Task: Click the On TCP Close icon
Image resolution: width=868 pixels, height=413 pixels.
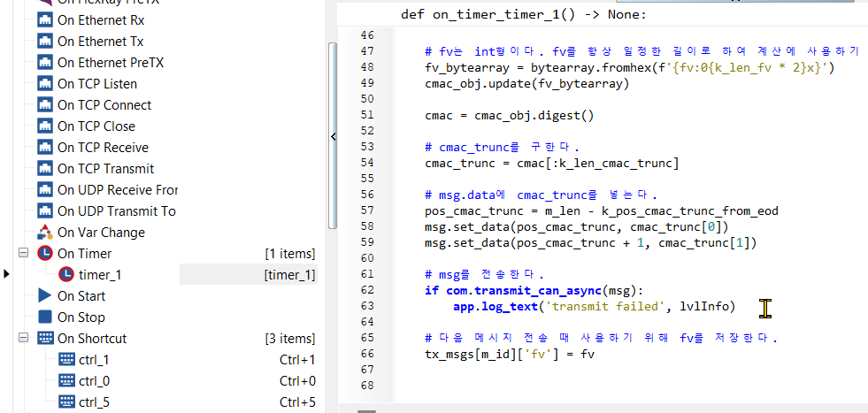Action: coord(45,126)
